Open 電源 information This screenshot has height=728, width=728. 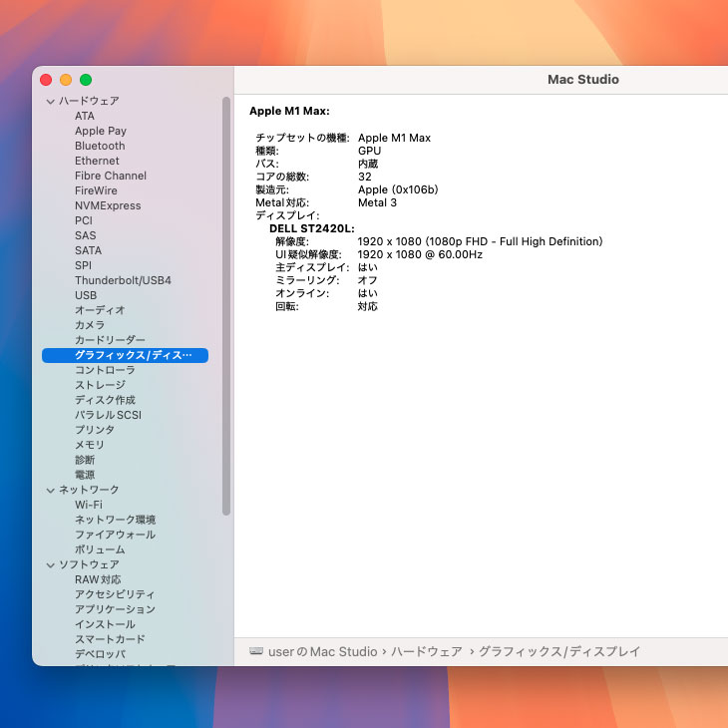pyautogui.click(x=85, y=475)
